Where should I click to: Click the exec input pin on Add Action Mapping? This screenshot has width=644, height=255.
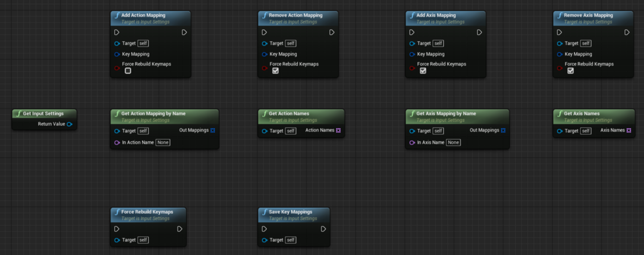click(117, 32)
